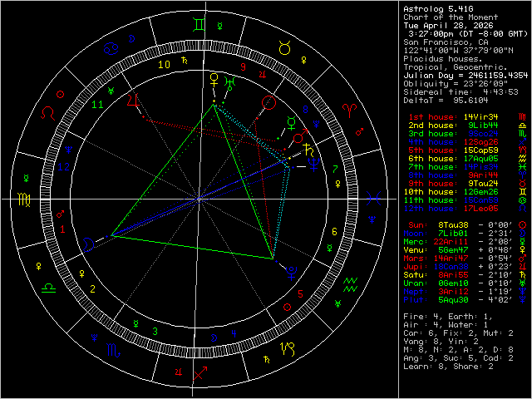The width and height of the screenshot is (532, 399).
Task: Click the 'Placidus houses.' line
Action: 443,59
